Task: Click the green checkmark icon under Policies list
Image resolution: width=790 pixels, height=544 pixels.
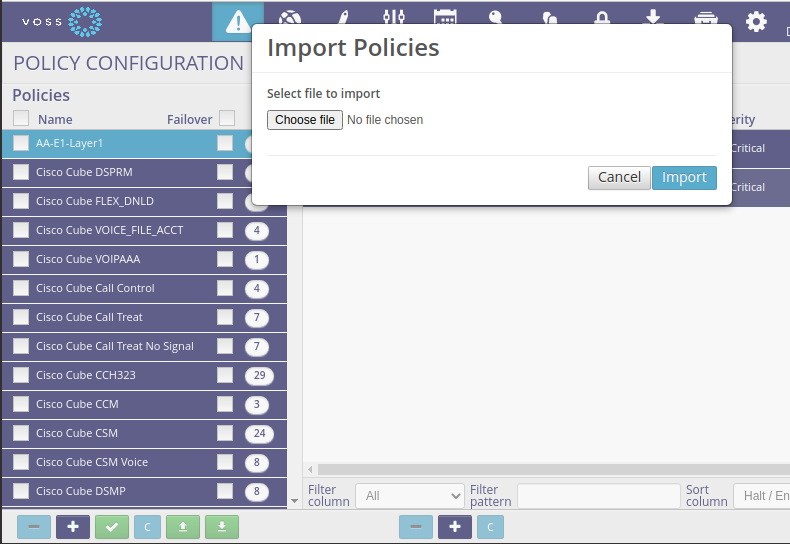Action: coord(112,527)
